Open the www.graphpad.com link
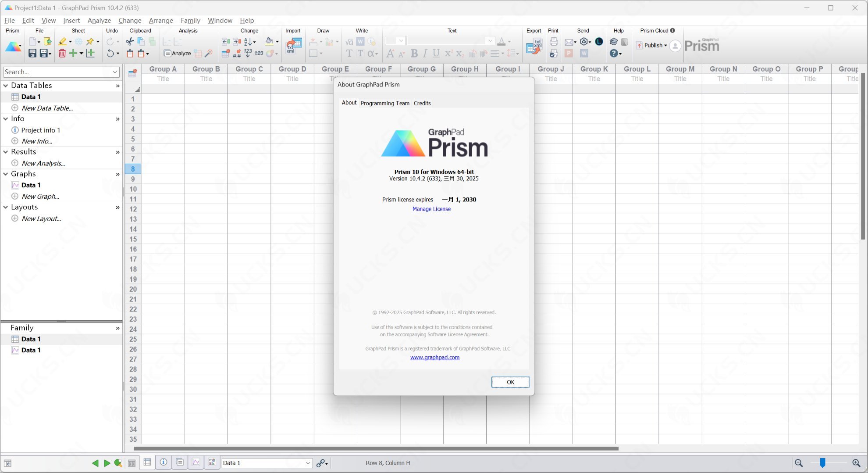 click(435, 358)
